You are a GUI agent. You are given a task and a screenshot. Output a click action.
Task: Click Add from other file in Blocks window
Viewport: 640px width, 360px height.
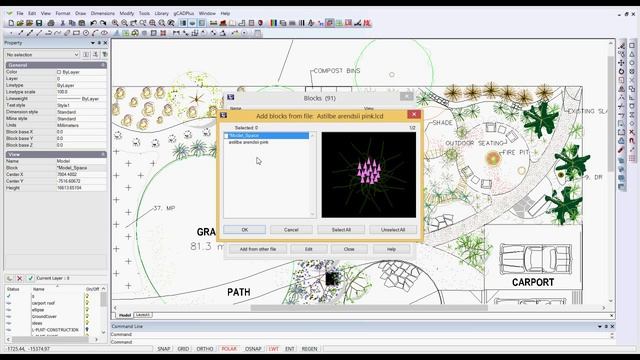(x=258, y=249)
